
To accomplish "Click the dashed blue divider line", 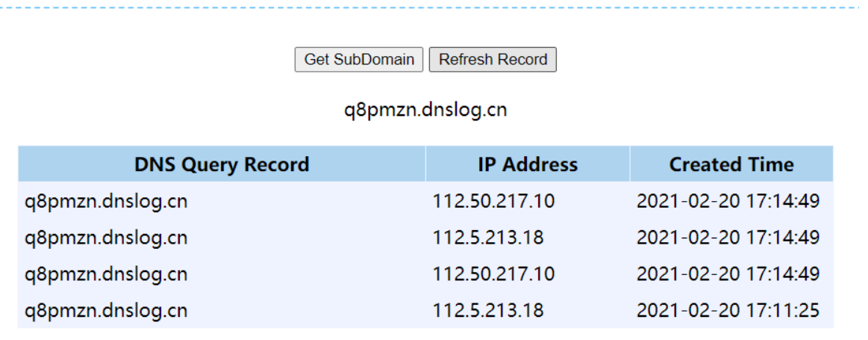I will (x=434, y=7).
